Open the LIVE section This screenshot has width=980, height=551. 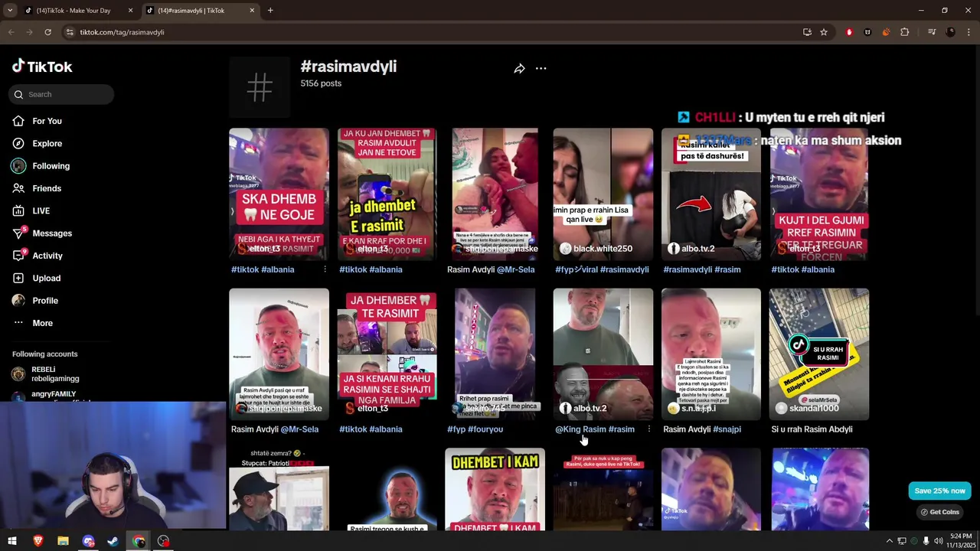pos(41,210)
